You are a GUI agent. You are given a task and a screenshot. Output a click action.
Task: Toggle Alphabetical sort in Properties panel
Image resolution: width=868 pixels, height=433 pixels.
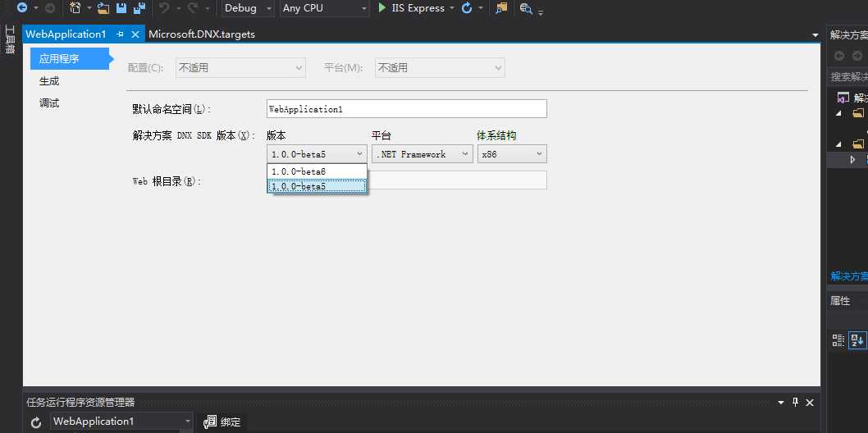tap(857, 340)
